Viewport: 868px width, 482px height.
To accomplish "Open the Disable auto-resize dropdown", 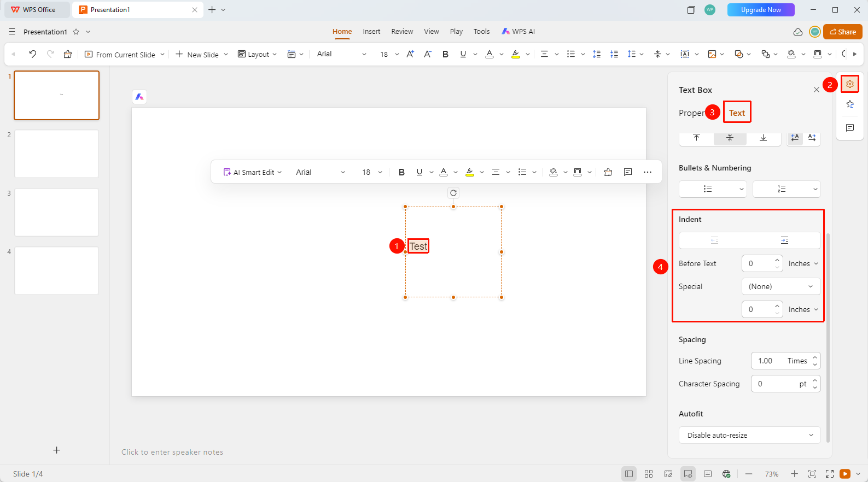I will point(750,435).
